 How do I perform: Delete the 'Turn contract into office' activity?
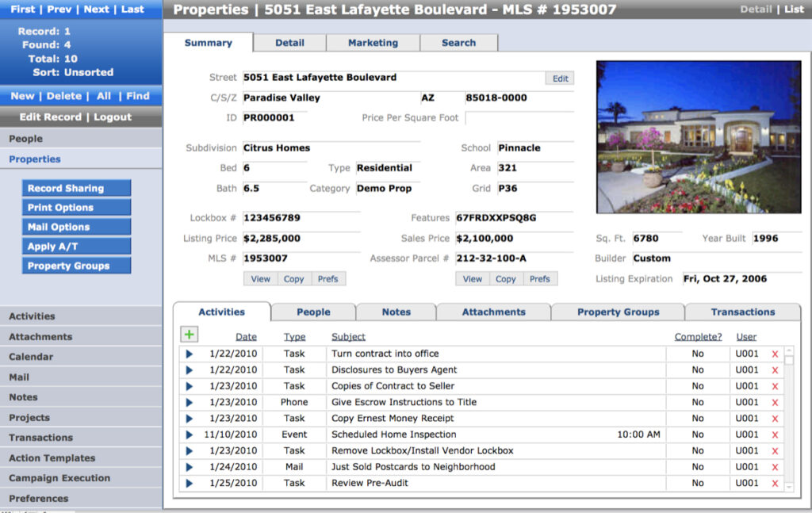(x=775, y=354)
